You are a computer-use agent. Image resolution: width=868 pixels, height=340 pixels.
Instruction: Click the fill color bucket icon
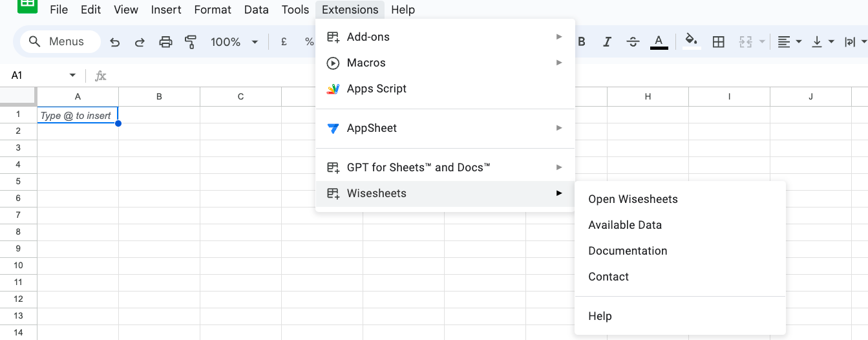(691, 41)
